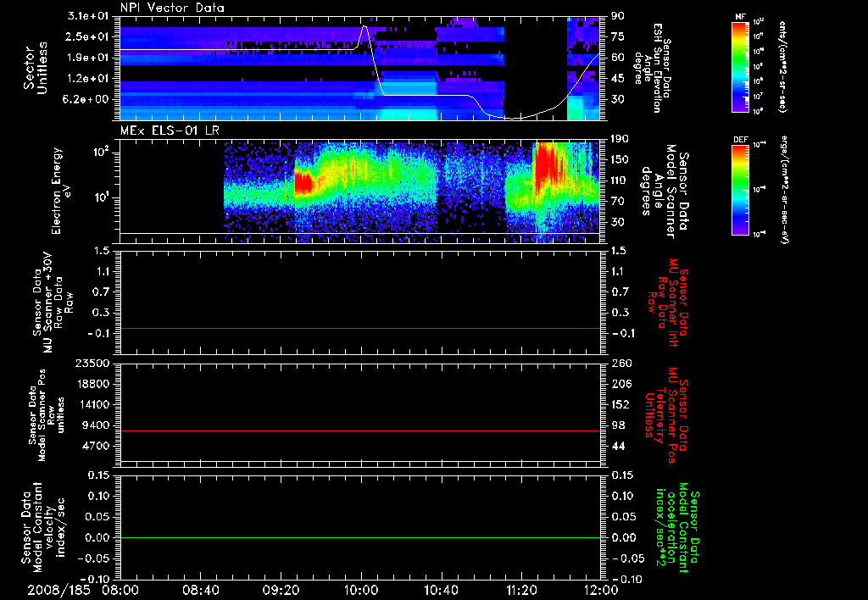Click the red trace in MU Scanner +30V panel
The height and width of the screenshot is (600, 868).
pyautogui.click(x=359, y=328)
